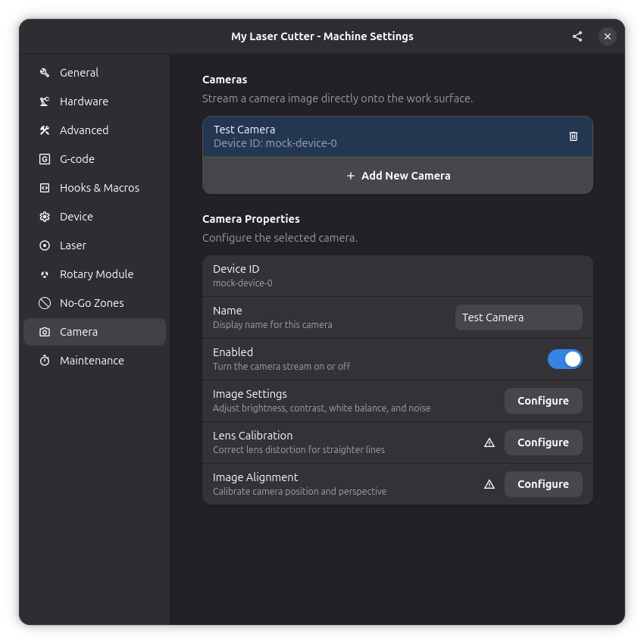Open the Rotary Module section
Screen dimensions: 644x644
[95, 274]
